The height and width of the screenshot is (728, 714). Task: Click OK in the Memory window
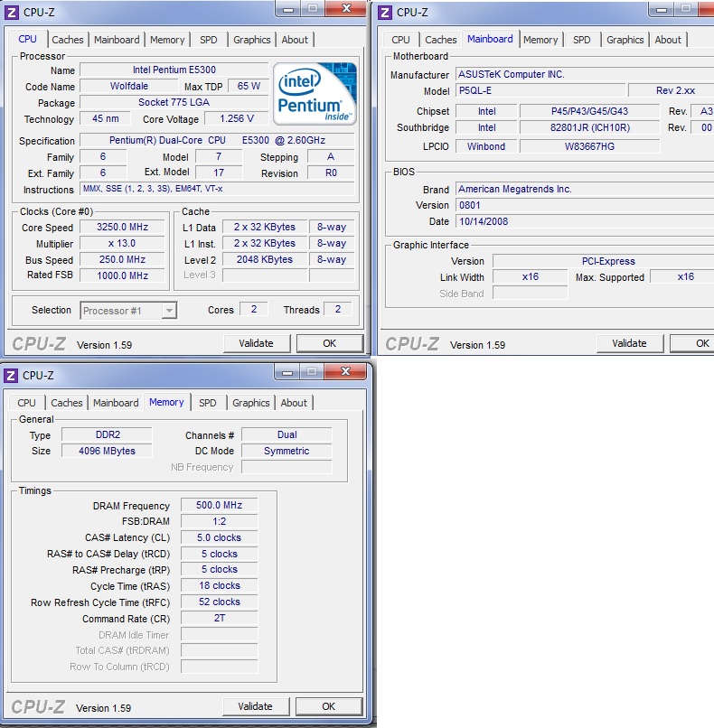(328, 706)
